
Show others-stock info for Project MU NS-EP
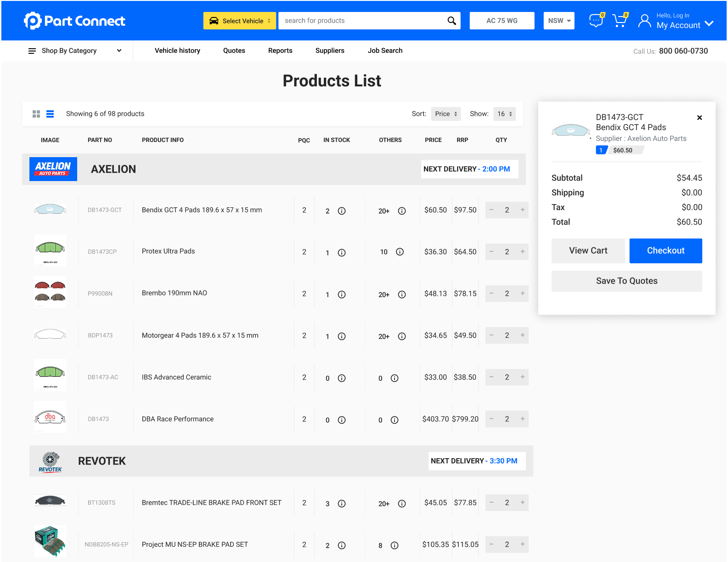click(x=395, y=545)
